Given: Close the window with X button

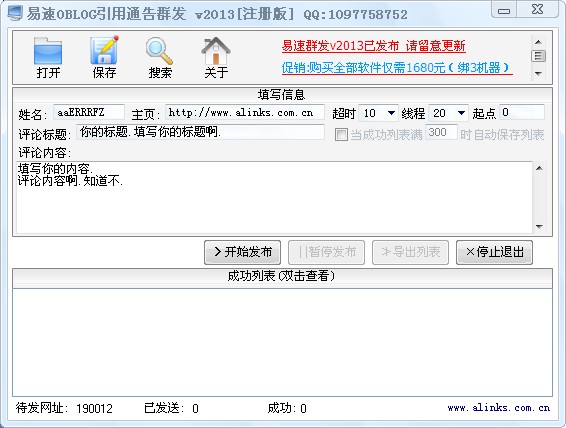Looking at the screenshot, I should coord(538,10).
